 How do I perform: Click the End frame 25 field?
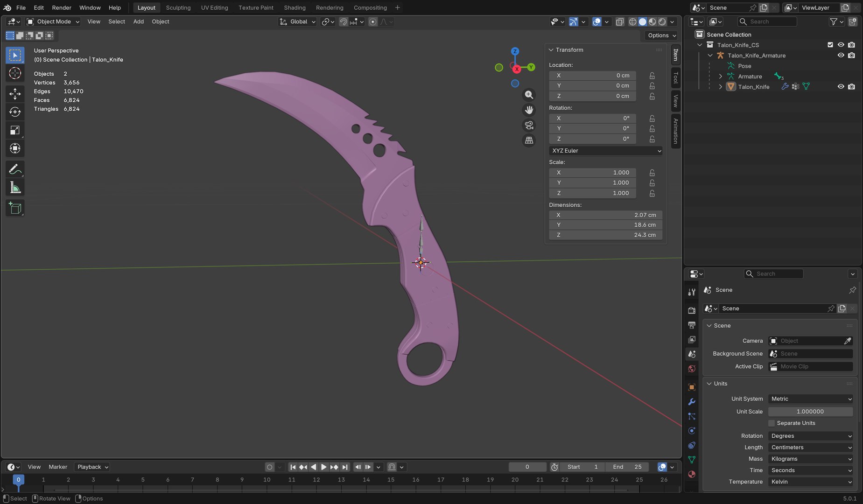[628, 467]
